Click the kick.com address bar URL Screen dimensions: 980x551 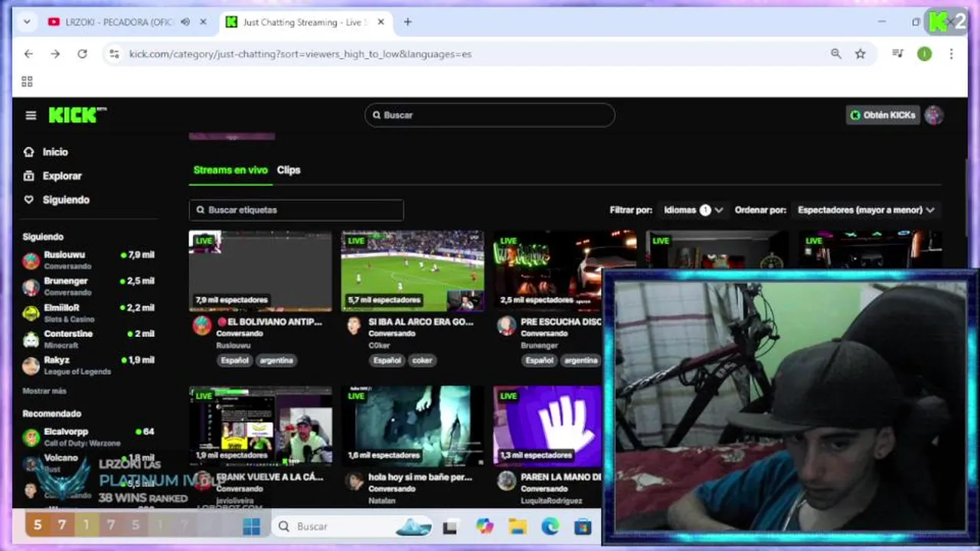click(300, 54)
